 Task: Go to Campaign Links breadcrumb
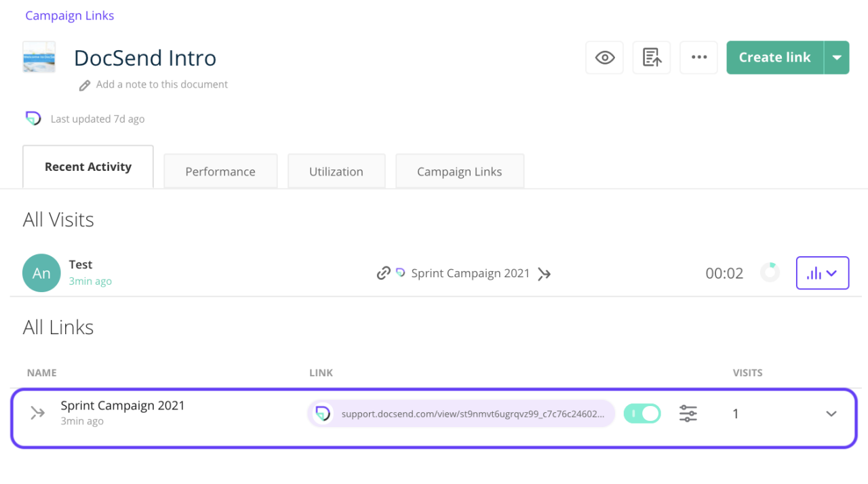coord(70,16)
